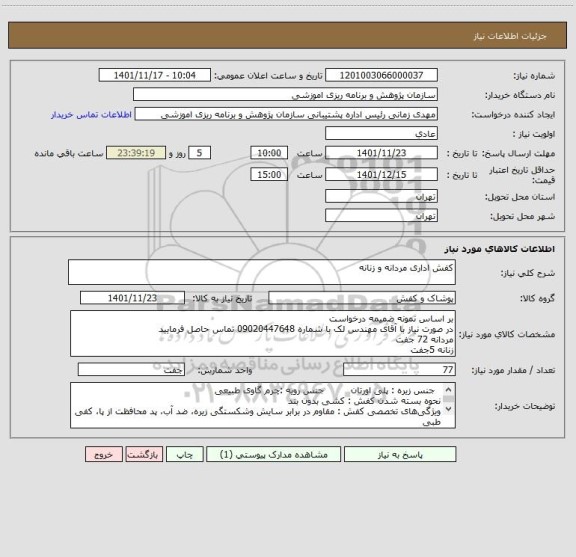The width and height of the screenshot is (576, 557).
Task: Click the remaining time countdown 23:39:19
Action: pyautogui.click(x=136, y=153)
